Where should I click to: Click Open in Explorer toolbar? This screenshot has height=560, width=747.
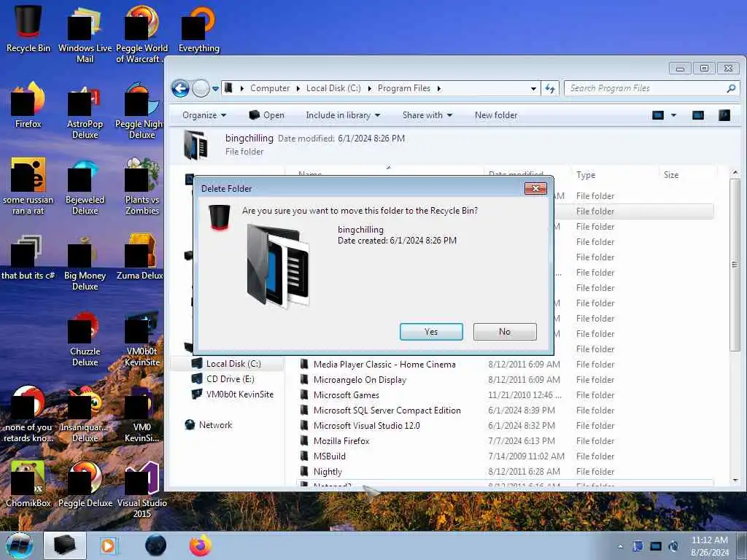coord(267,115)
